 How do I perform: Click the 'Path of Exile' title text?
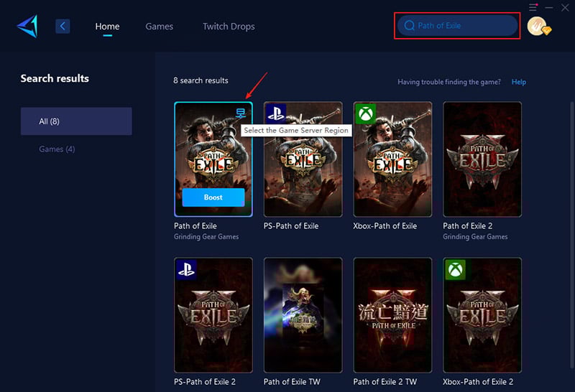coord(195,226)
